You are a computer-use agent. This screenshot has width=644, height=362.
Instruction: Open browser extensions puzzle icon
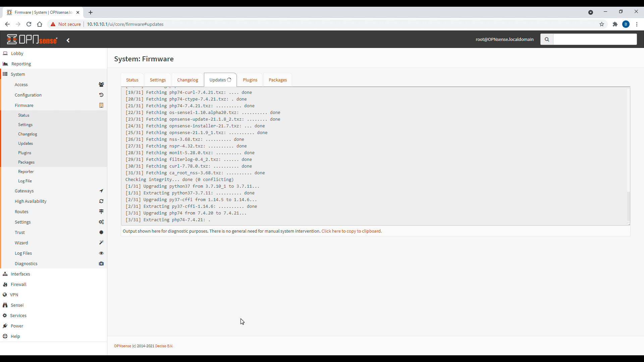click(x=615, y=24)
